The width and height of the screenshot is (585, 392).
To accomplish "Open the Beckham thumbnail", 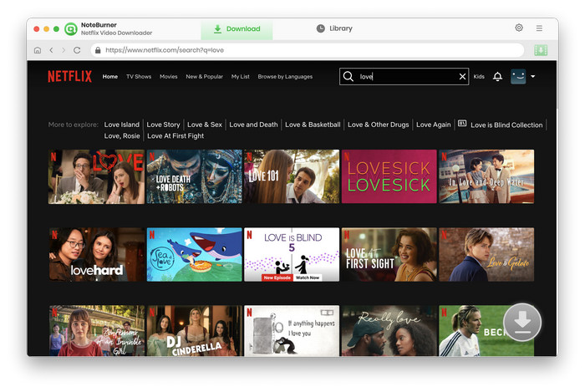I will [x=486, y=331].
